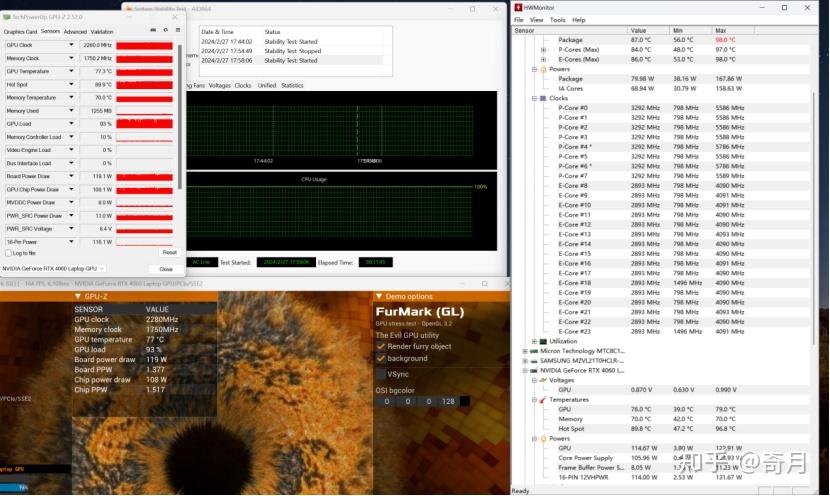Click the Min column header in HWMonitor

pyautogui.click(x=690, y=31)
